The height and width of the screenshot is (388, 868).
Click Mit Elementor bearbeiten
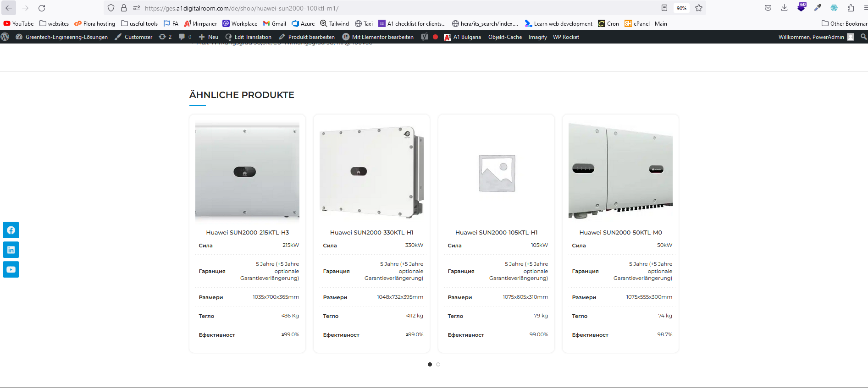pos(378,37)
